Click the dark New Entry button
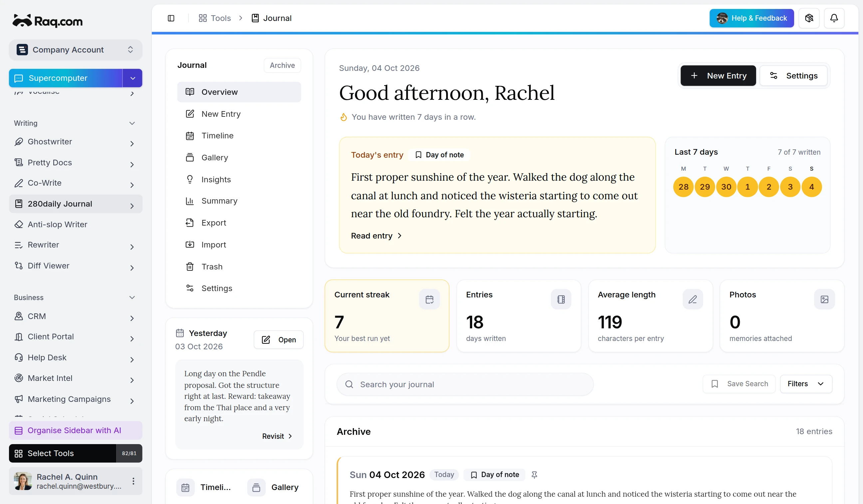Viewport: 863px width, 504px height. click(x=718, y=76)
